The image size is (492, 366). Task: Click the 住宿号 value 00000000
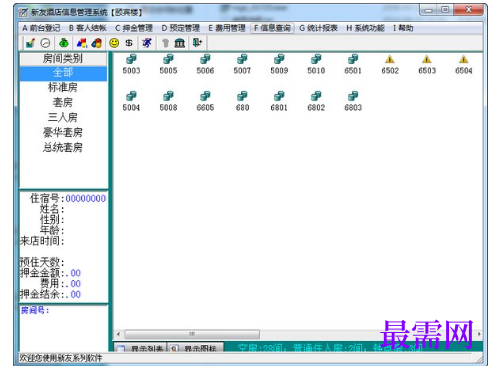tap(86, 199)
